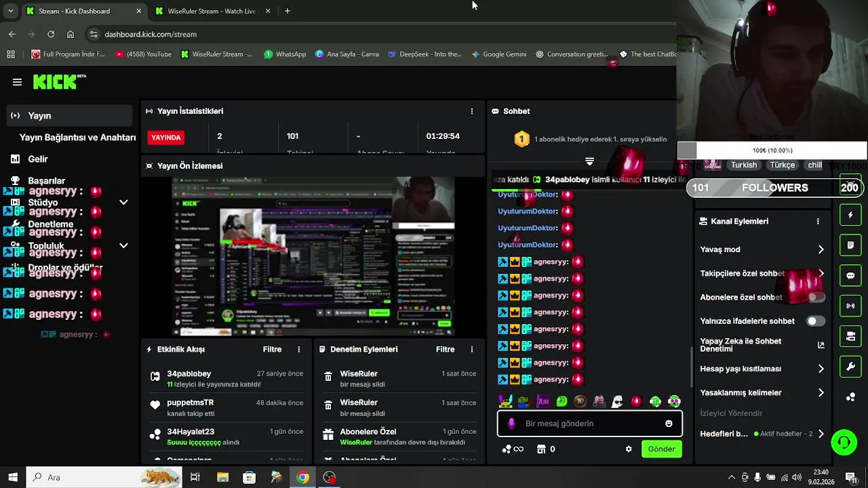Open Yasaklanmış kelimeler settings
Image resolution: width=868 pixels, height=488 pixels.
pyautogui.click(x=762, y=392)
